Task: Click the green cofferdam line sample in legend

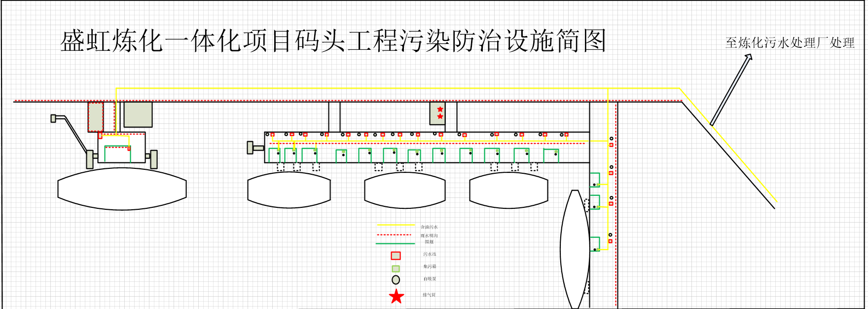Action: (396, 243)
